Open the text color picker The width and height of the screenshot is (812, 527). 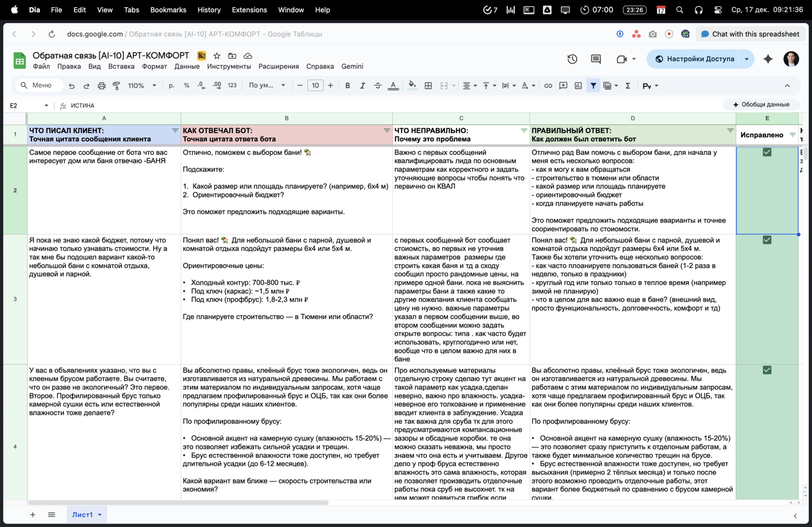(393, 85)
